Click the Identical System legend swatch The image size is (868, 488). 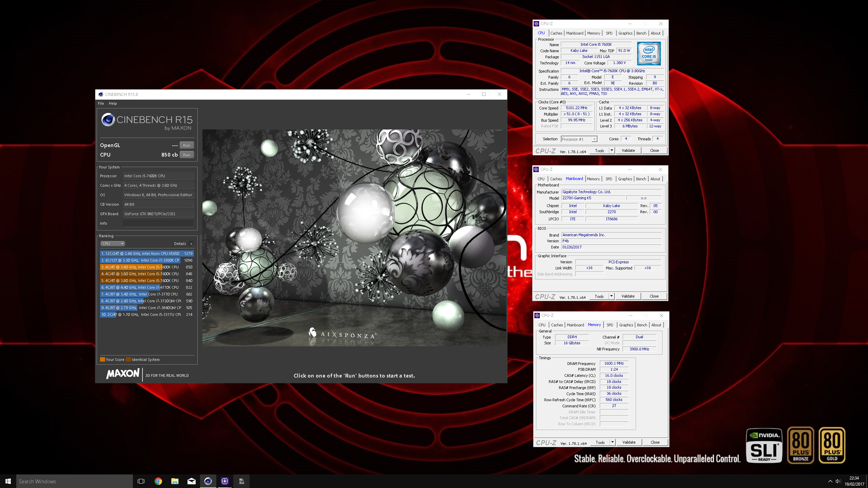click(x=128, y=360)
